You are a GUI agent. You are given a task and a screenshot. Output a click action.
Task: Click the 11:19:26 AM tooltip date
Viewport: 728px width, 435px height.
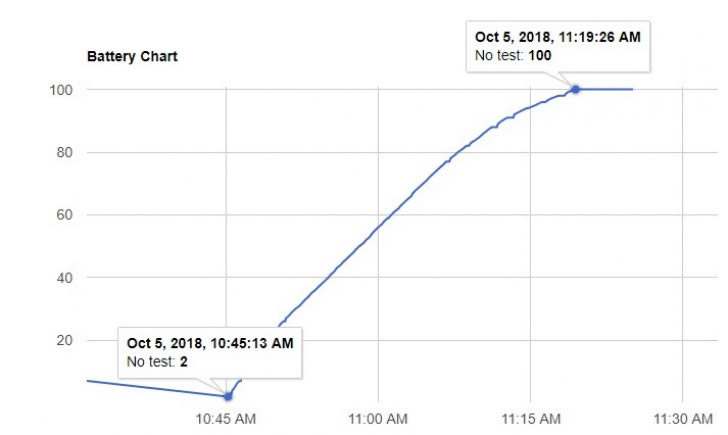coord(557,37)
